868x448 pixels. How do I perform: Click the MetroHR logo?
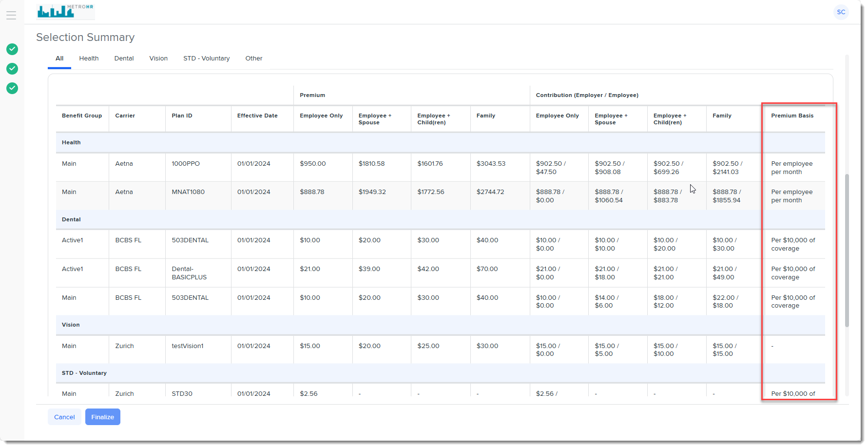65,11
